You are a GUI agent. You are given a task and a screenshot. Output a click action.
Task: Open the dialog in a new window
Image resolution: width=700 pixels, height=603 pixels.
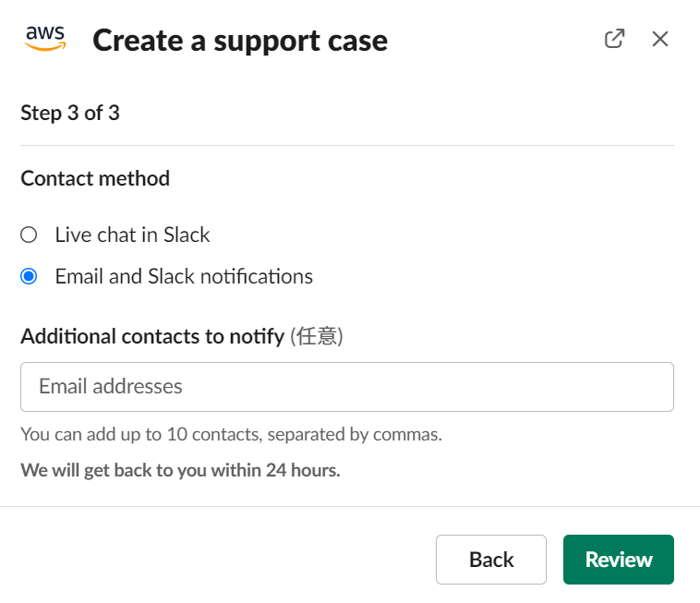[x=614, y=39]
